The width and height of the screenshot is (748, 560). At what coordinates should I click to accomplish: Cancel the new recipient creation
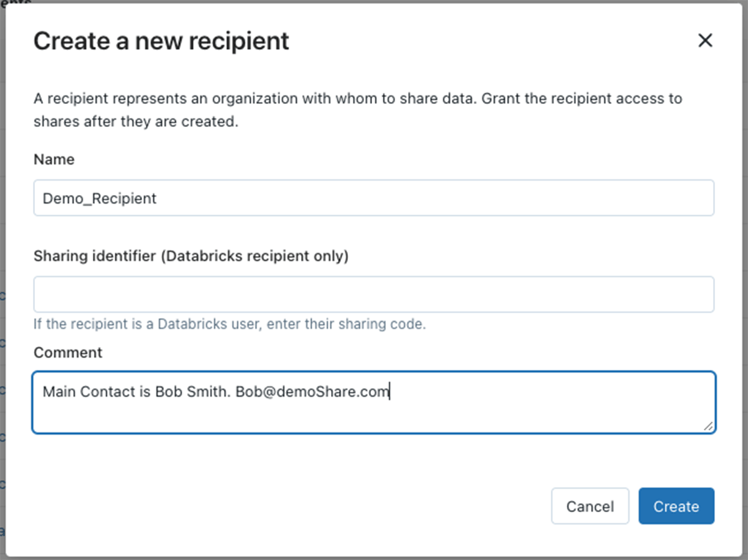(x=590, y=506)
